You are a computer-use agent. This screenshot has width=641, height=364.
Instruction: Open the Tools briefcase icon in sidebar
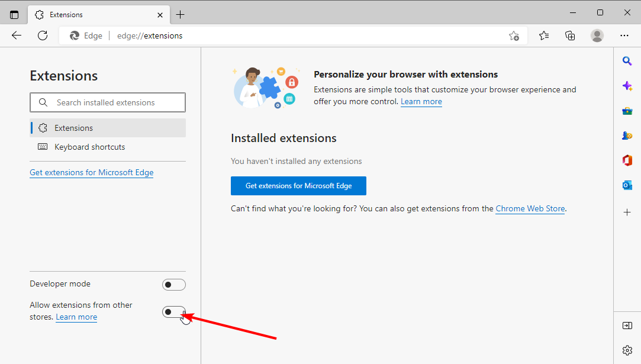627,111
